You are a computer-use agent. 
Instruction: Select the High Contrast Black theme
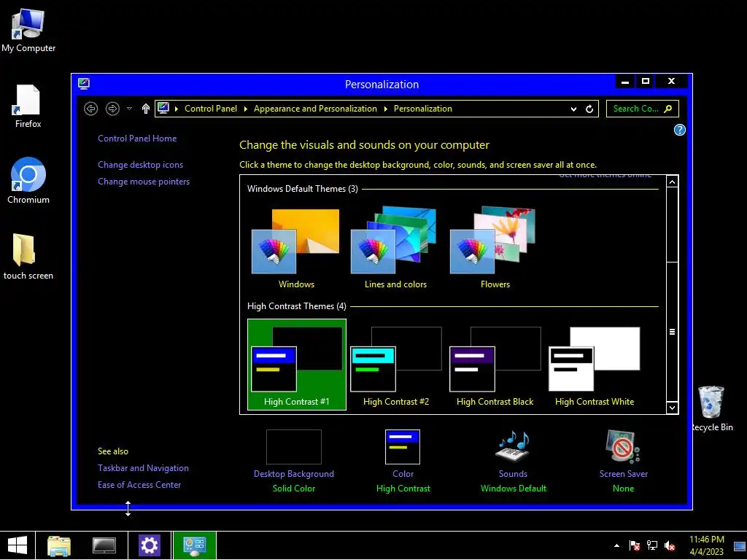pos(495,365)
